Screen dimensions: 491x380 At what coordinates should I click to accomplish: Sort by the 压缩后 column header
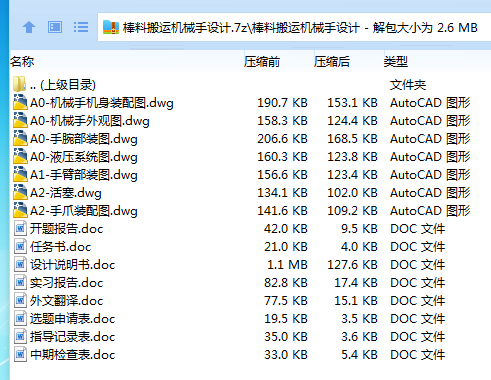pos(332,62)
